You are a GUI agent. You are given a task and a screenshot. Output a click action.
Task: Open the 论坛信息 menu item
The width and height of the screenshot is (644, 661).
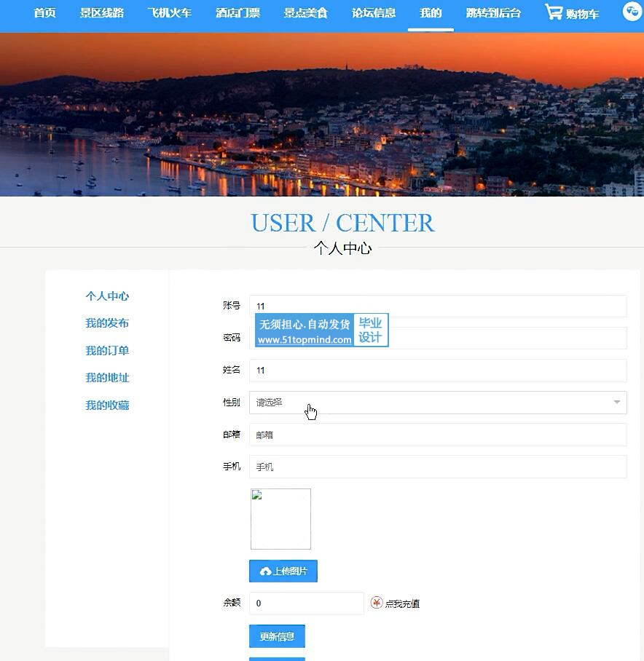374,13
